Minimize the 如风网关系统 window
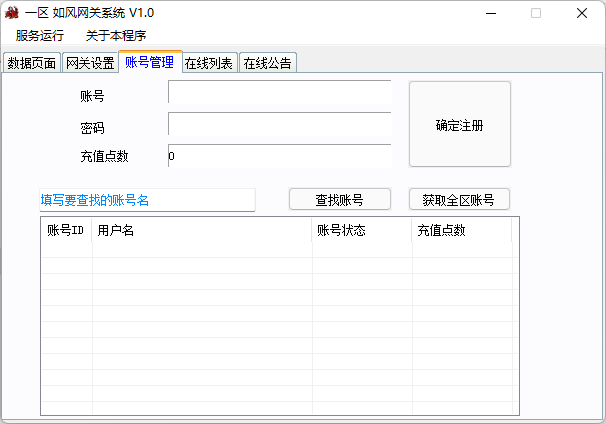The image size is (606, 424). coord(490,13)
